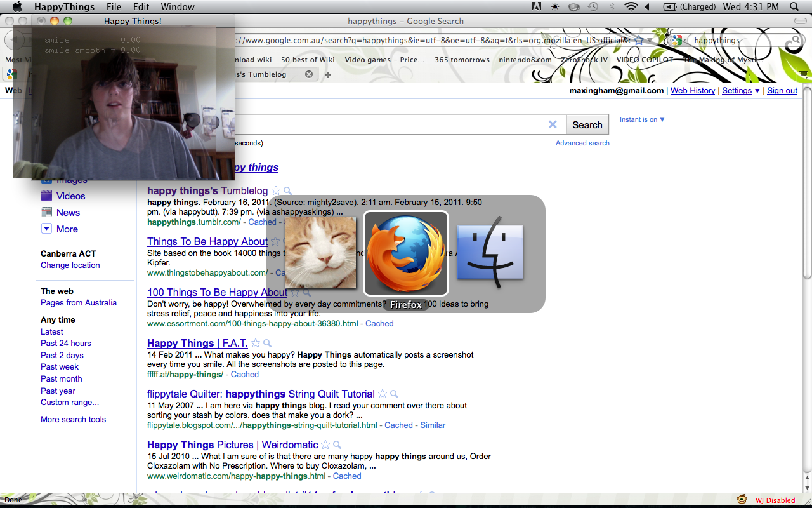Select the Firefox icon in app switcher
The width and height of the screenshot is (812, 508).
tap(406, 253)
